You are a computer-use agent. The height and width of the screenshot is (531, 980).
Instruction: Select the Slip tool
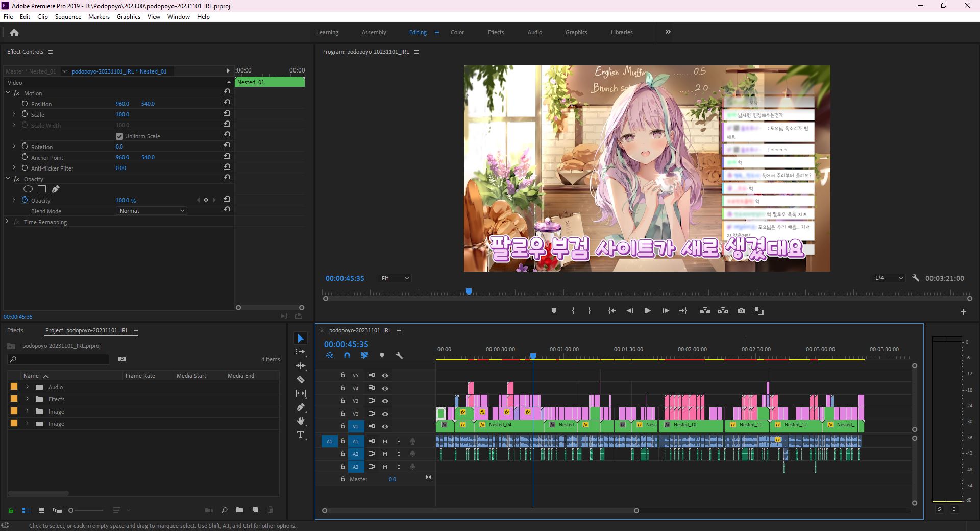click(x=301, y=393)
